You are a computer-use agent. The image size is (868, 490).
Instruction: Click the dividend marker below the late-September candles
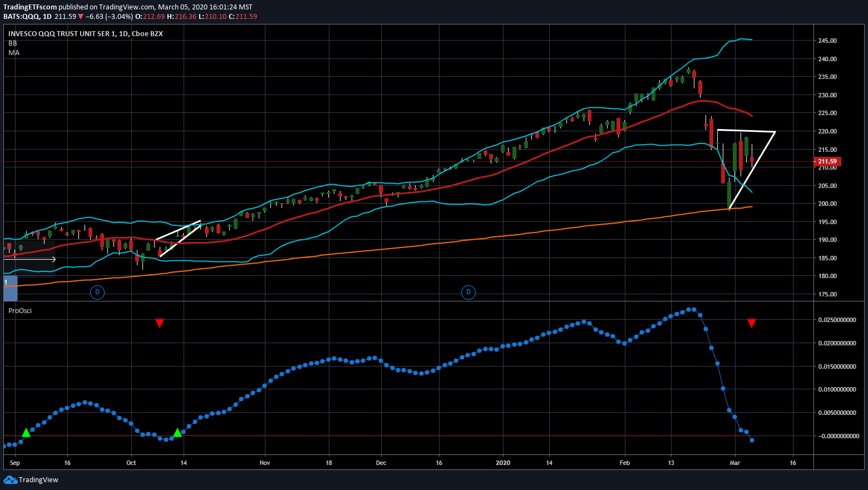tap(97, 292)
